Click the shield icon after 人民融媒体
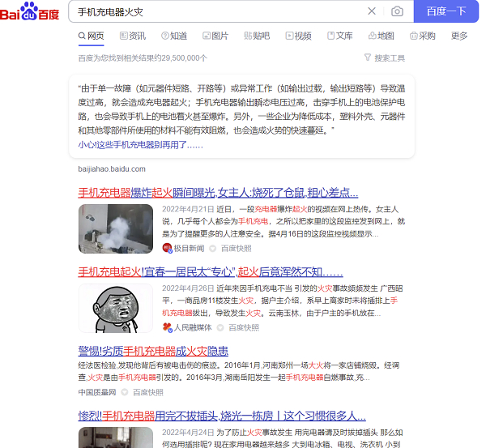Image resolution: width=486 pixels, height=448 pixels. 220,328
